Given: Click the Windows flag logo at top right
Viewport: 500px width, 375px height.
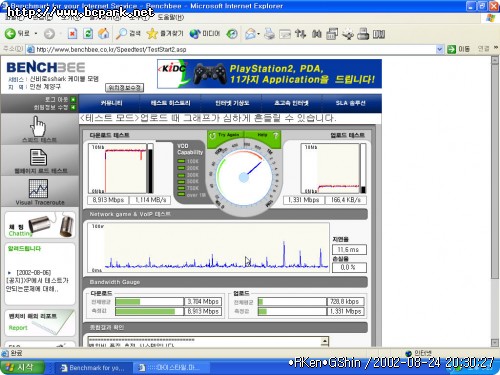Looking at the screenshot, I should pyautogui.click(x=491, y=18).
